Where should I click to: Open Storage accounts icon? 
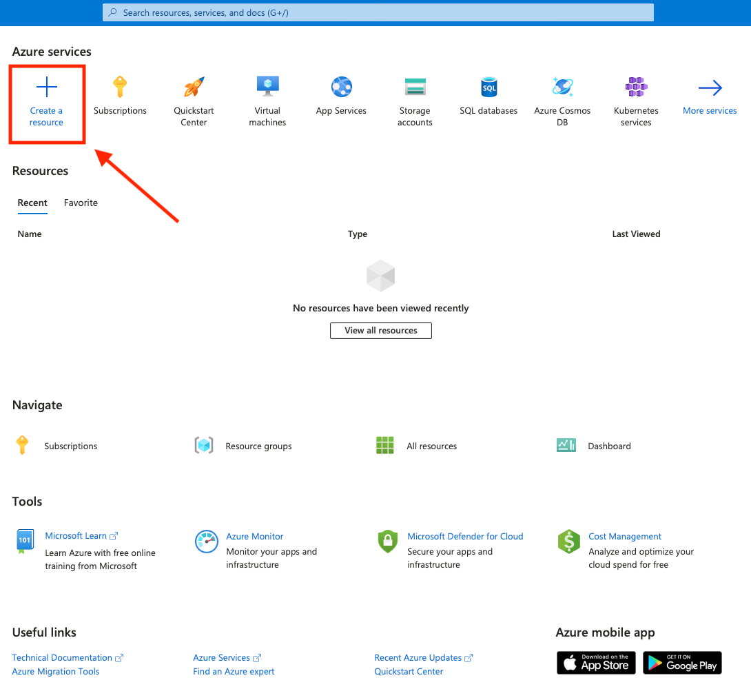click(x=415, y=87)
